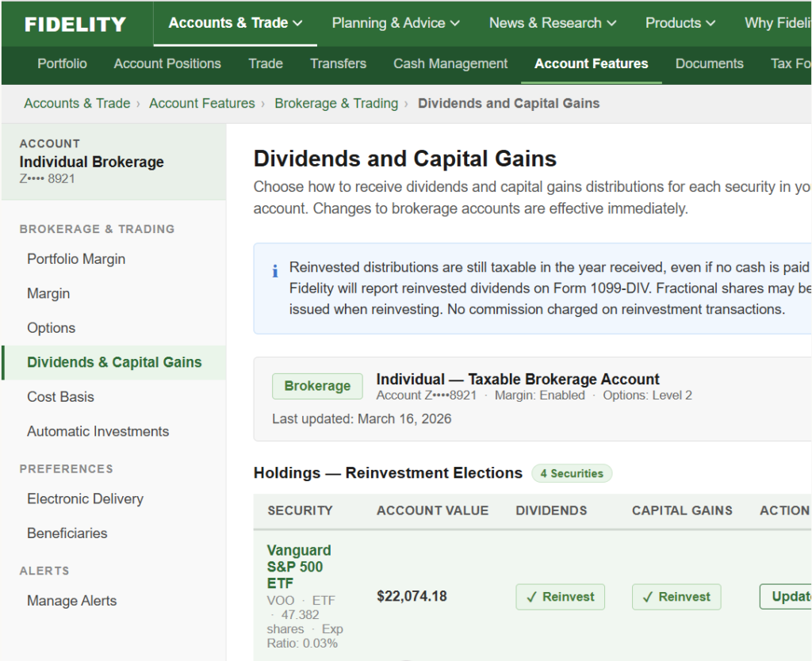Open the Documents tab
Viewport: 812px width, 661px height.
coord(709,63)
